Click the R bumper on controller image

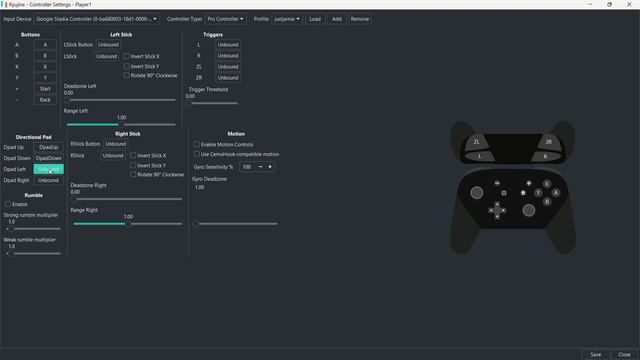coord(545,156)
